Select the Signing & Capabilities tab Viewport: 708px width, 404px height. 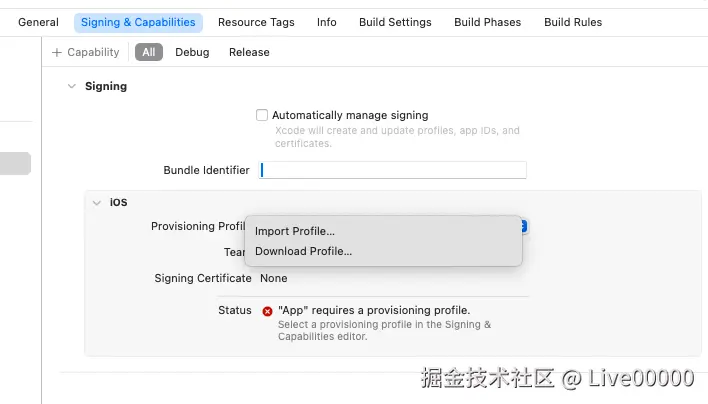coord(138,22)
